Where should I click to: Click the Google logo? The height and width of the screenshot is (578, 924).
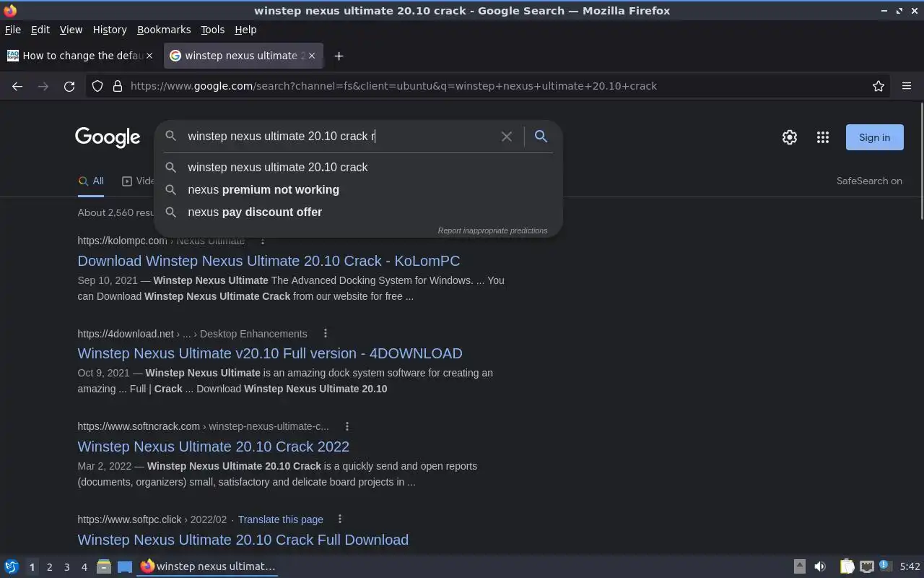[108, 137]
